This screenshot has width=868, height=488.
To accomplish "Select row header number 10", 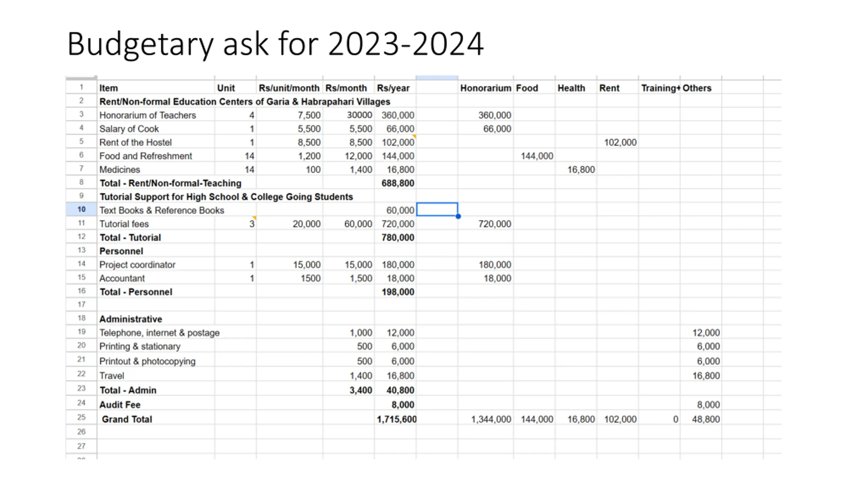I will (81, 209).
